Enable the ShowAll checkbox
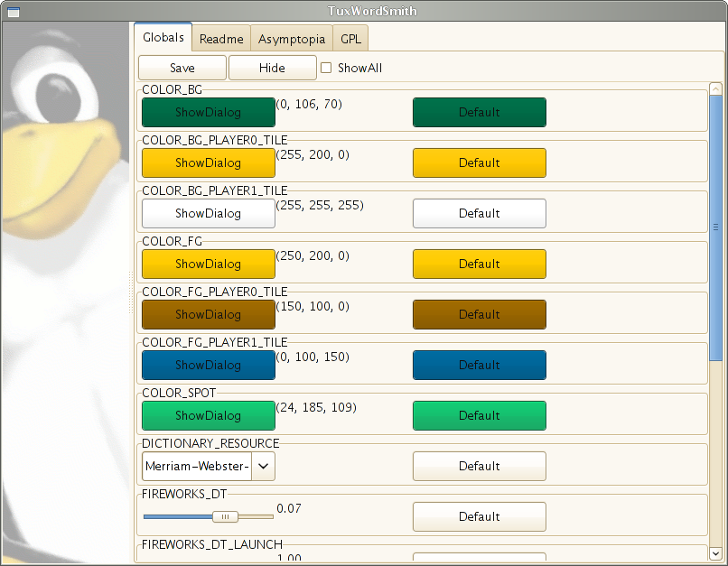This screenshot has width=728, height=566. point(326,67)
